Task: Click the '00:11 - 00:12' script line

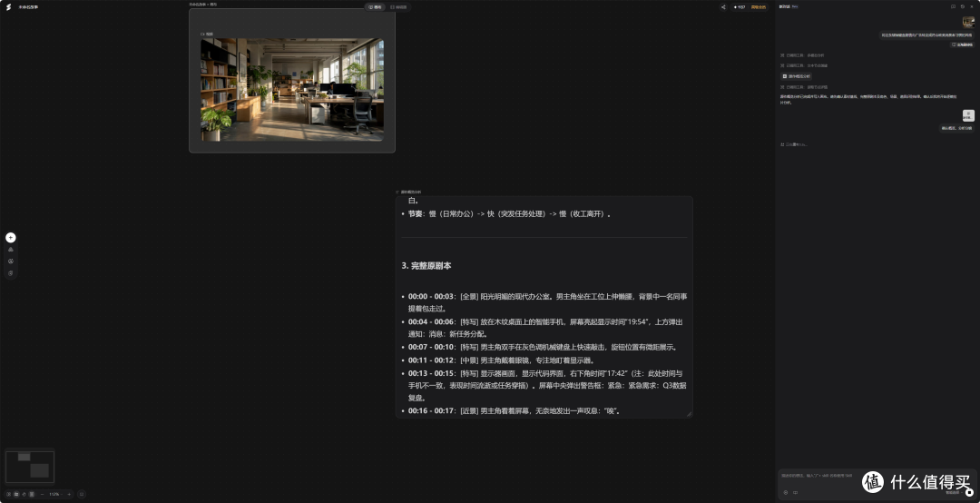Action: click(x=501, y=360)
